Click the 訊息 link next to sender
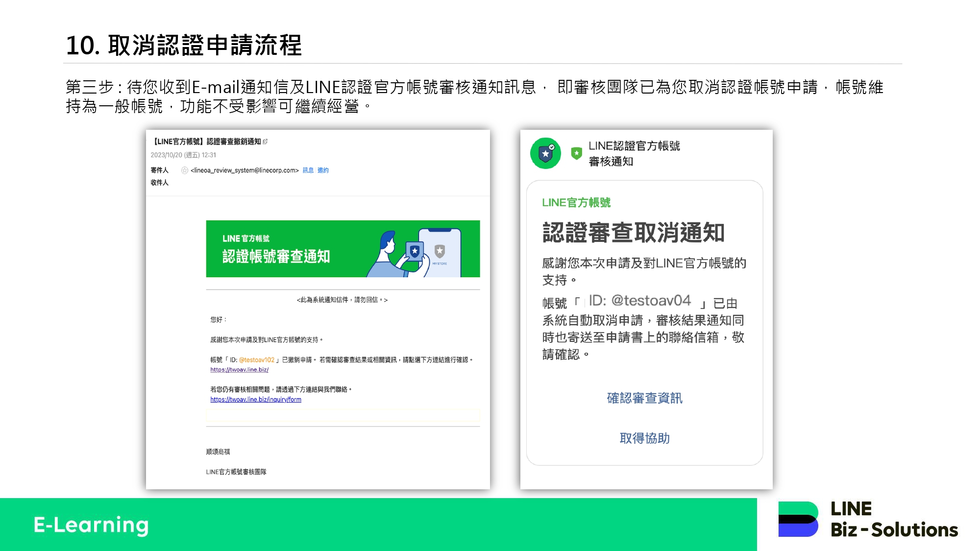980x551 pixels. click(308, 170)
